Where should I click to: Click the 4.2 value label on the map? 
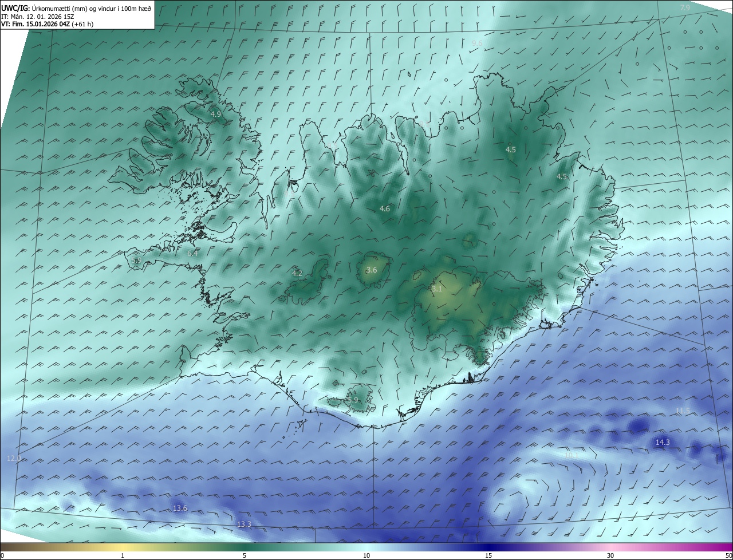point(297,274)
